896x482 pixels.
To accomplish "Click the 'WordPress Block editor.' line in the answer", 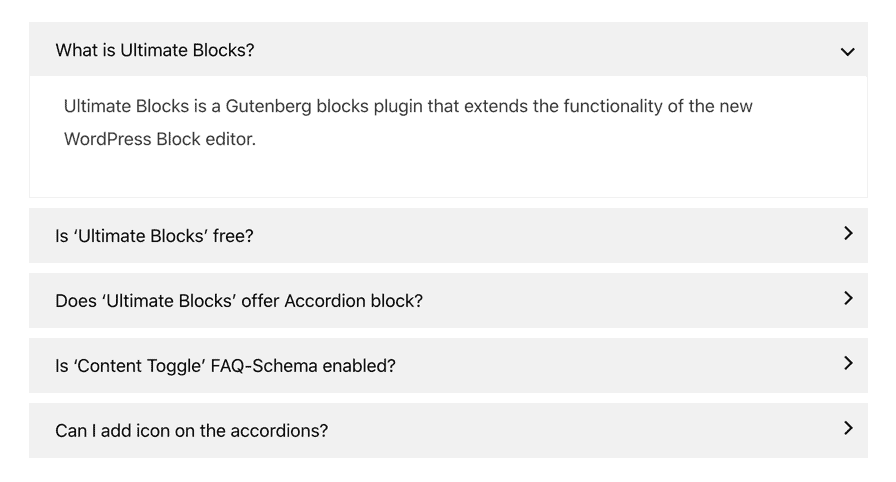I will 159,139.
